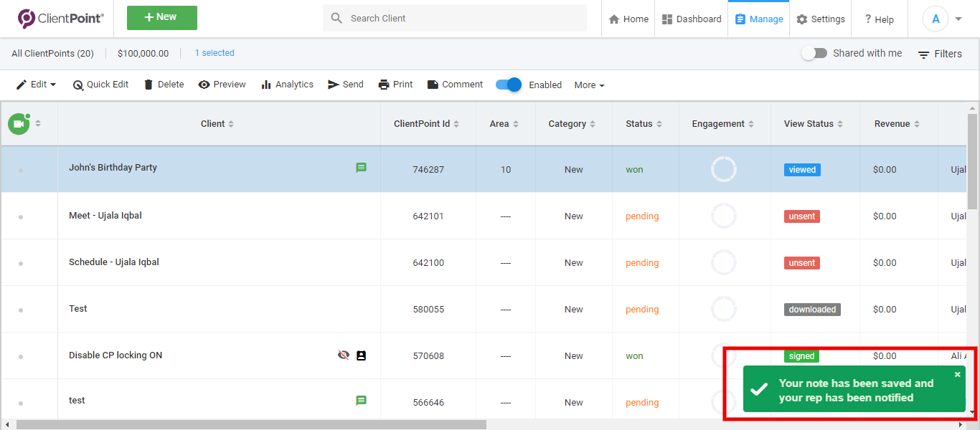Screen dimensions: 980x430
Task: Click the vertical scrollbar thumb
Action: (973, 161)
